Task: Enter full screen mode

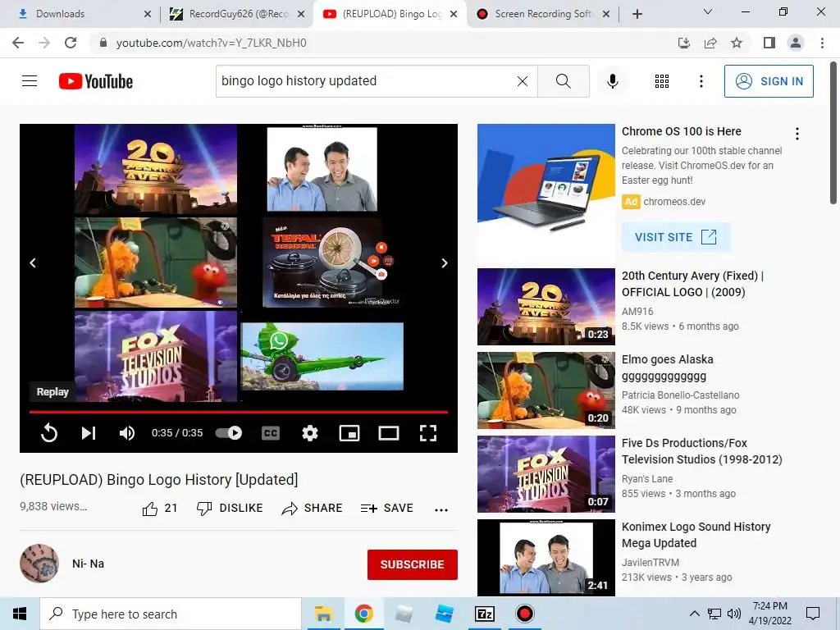Action: [x=428, y=433]
